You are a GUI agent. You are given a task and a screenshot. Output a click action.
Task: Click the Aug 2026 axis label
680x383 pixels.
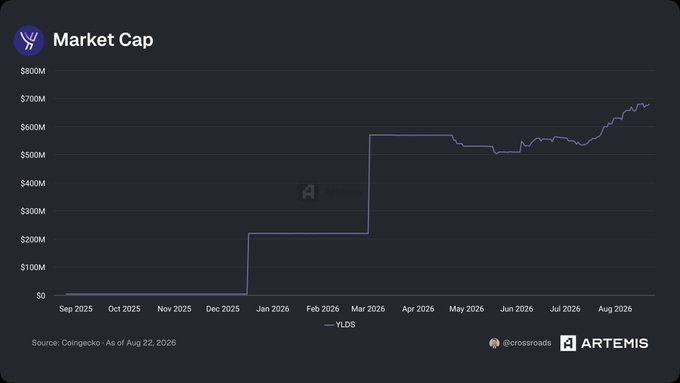(615, 309)
